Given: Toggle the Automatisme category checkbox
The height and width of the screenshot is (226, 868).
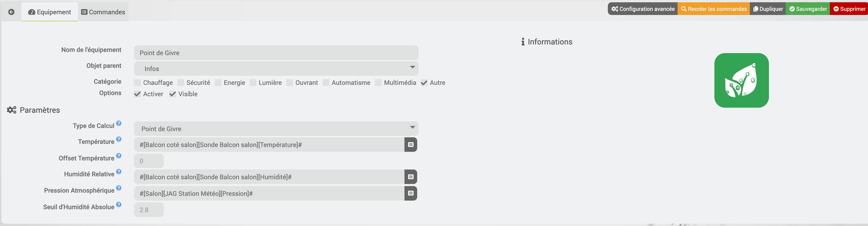Looking at the screenshot, I should 326,83.
